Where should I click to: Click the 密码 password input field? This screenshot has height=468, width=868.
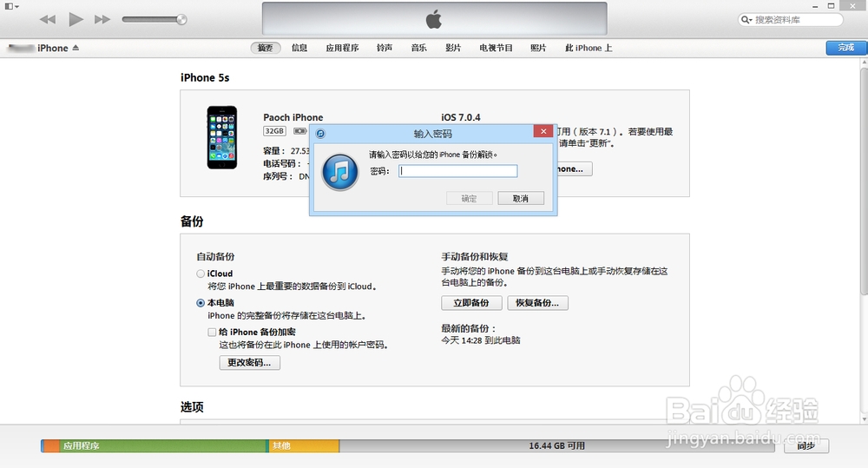coord(458,171)
